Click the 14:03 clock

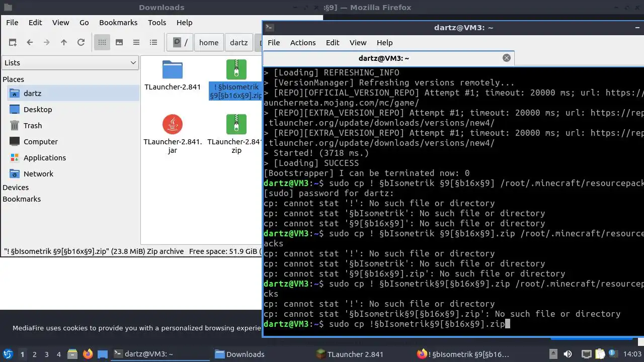click(632, 354)
